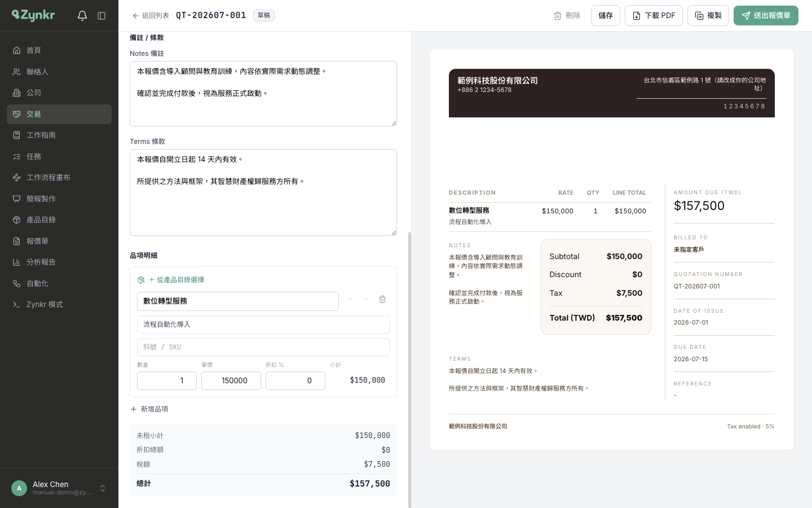Click the item name field 數位轉型服務
Viewport: 812px width, 508px height.
(x=238, y=301)
